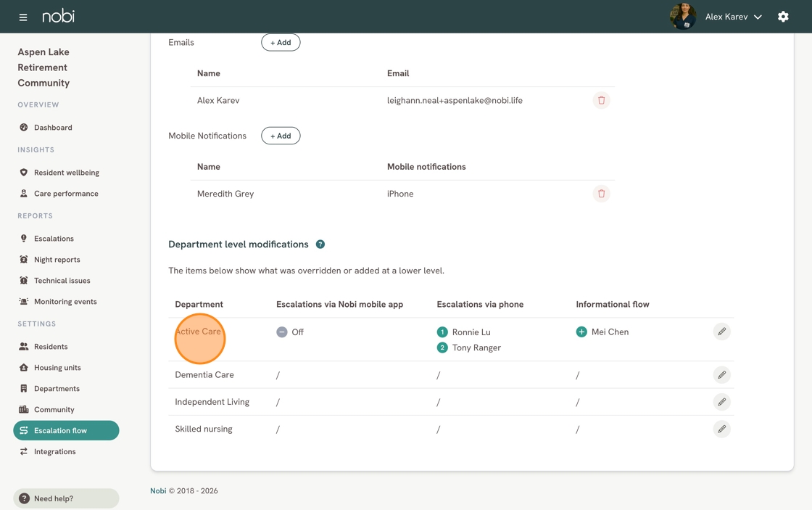The image size is (812, 510).
Task: Open Integrations settings page
Action: tap(55, 451)
